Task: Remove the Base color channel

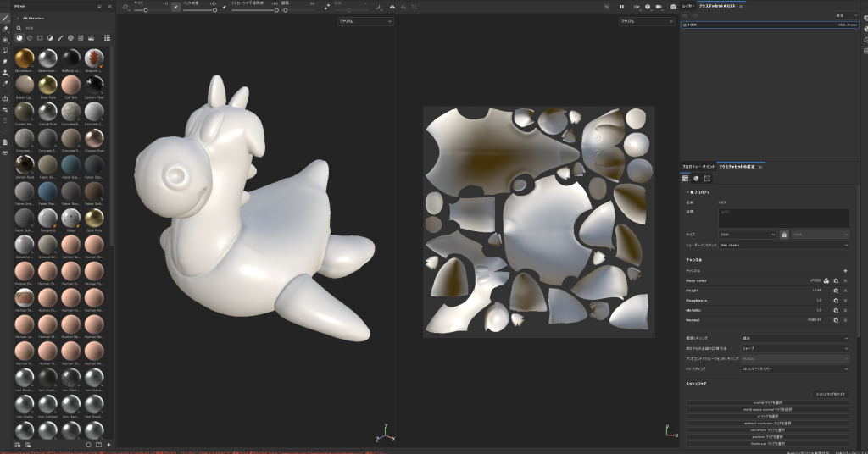Action: point(845,281)
